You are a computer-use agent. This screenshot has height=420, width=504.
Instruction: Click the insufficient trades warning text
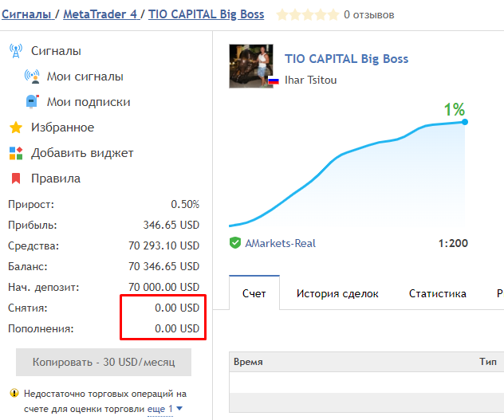coord(105,401)
